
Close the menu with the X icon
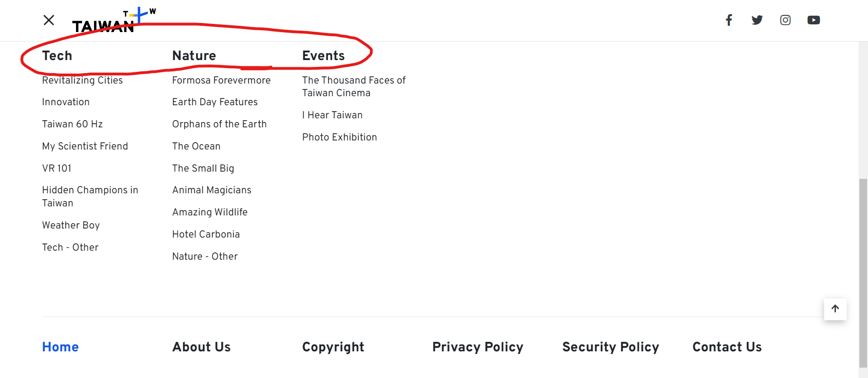pos(49,20)
